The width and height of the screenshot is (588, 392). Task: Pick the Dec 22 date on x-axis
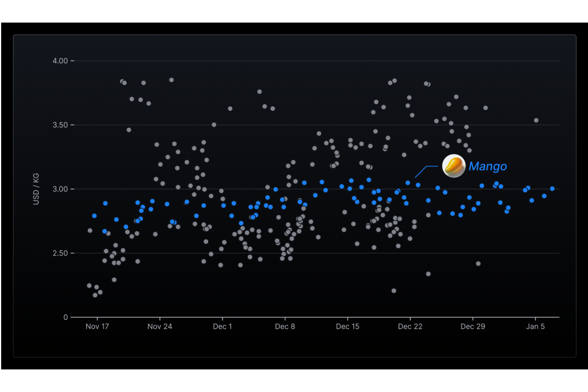tap(410, 326)
